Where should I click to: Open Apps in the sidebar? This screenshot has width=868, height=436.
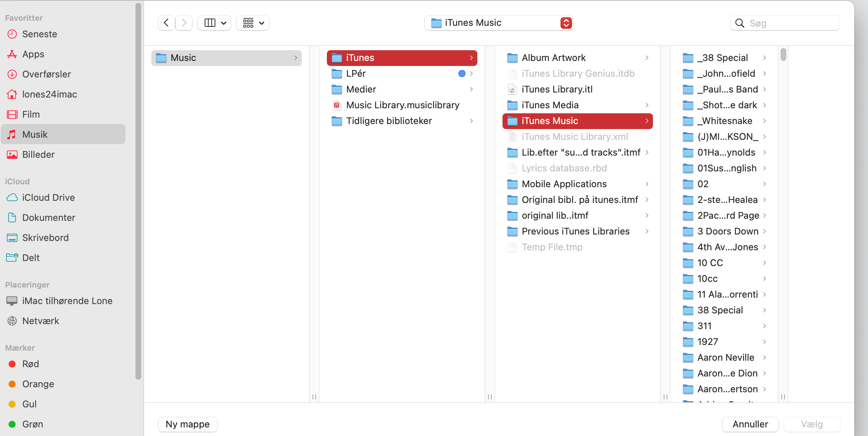63,54
